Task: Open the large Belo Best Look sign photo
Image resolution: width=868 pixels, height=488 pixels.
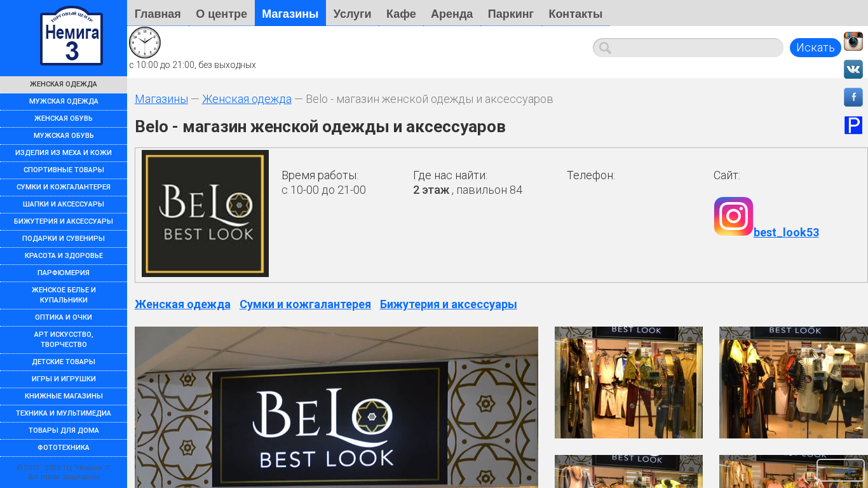Action: coord(336,407)
